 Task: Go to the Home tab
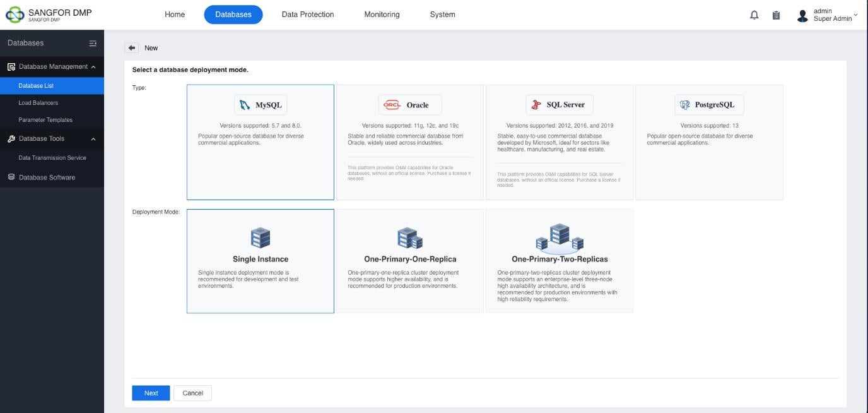(x=175, y=15)
